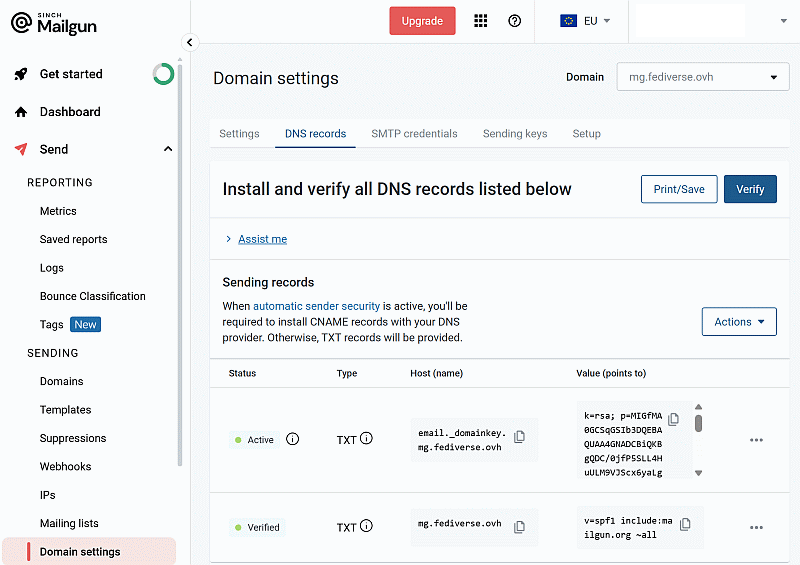Open Logs in sidebar
Screen dimensions: 800x565
click(52, 268)
